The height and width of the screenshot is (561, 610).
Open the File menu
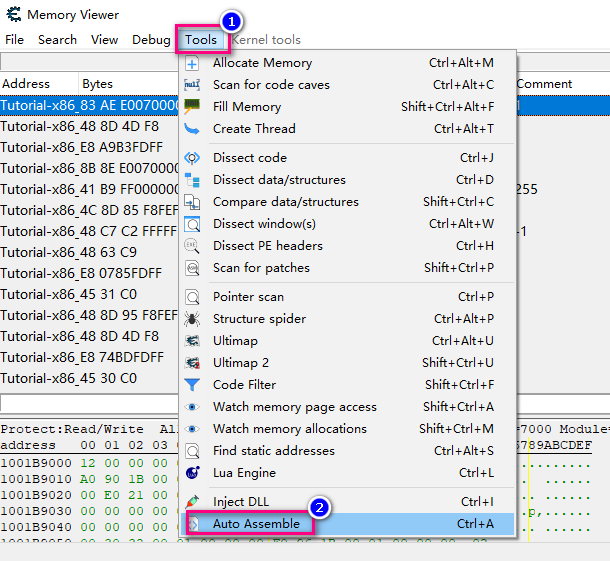pos(14,40)
